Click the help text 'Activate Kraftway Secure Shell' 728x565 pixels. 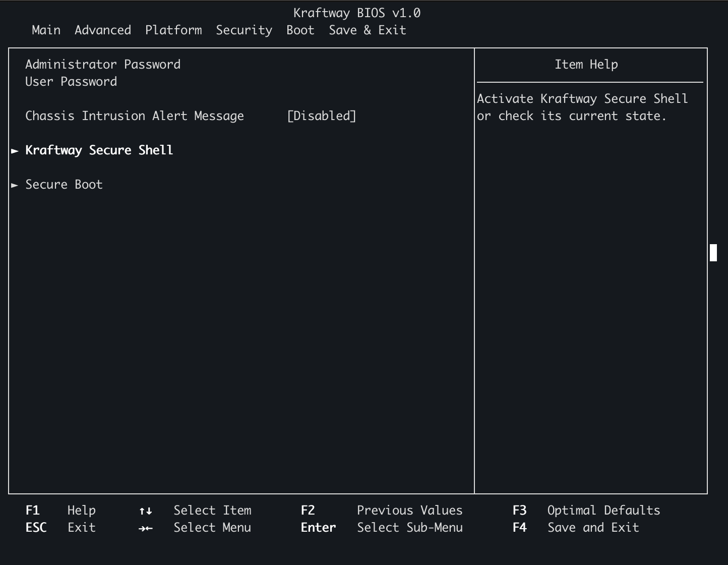coord(582,99)
